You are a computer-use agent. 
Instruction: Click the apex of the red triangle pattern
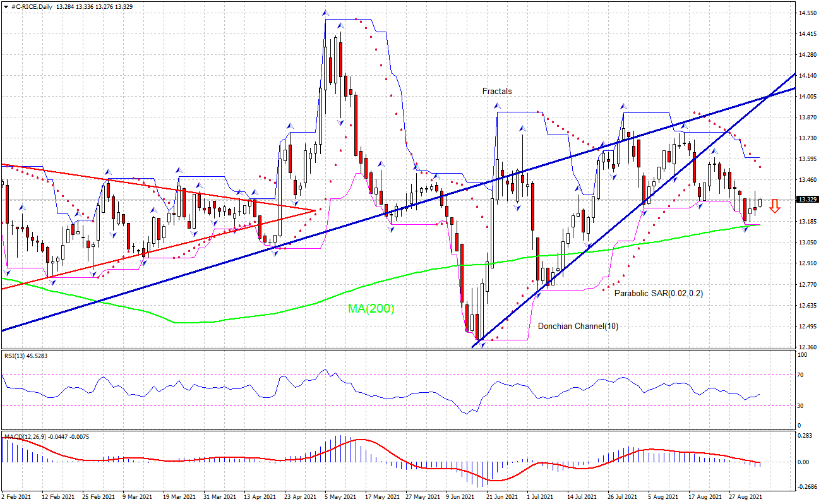click(315, 210)
